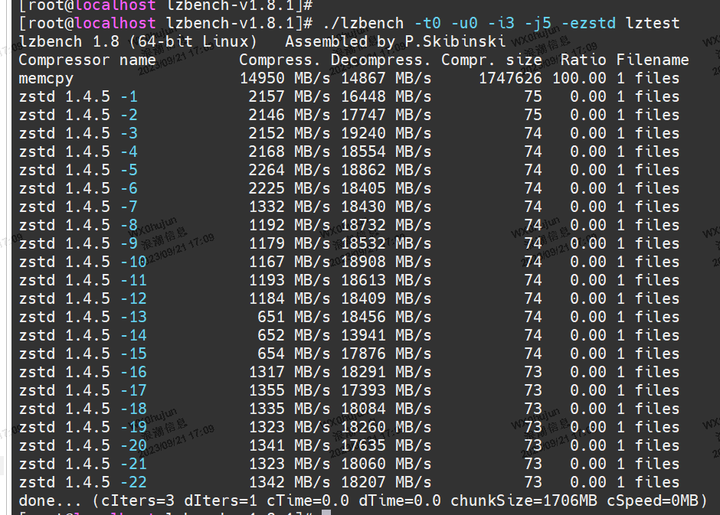The image size is (720, 515).
Task: Click 'zstd 1.4.5 -17' row name
Action: coord(83,391)
